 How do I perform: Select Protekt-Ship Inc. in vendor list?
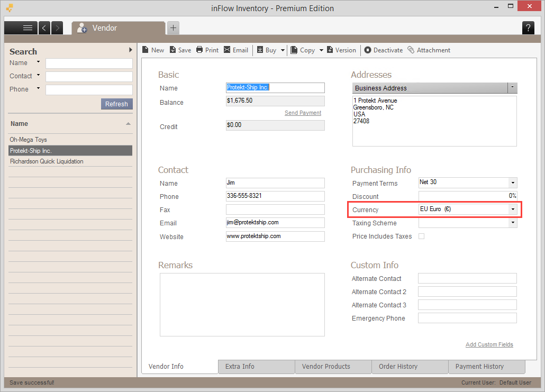70,150
